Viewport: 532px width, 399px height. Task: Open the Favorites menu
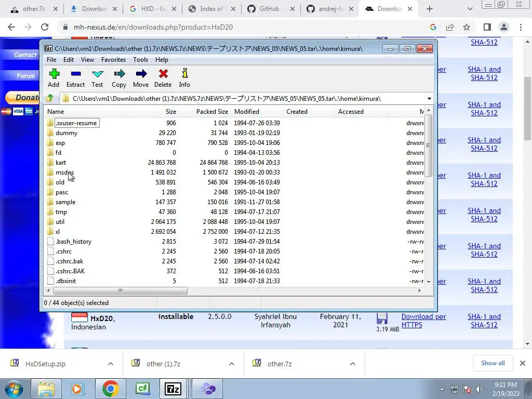[x=113, y=60]
